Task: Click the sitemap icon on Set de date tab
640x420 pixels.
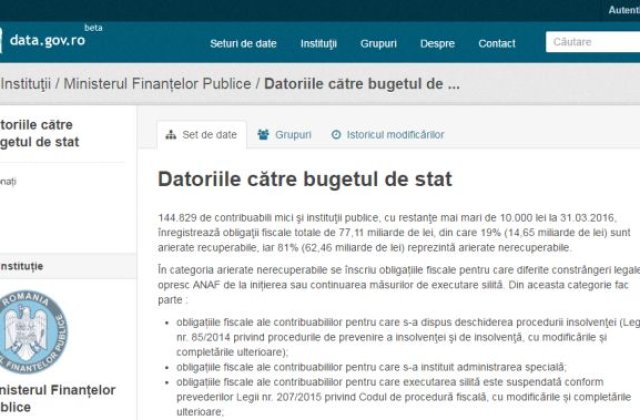Action: coord(171,135)
